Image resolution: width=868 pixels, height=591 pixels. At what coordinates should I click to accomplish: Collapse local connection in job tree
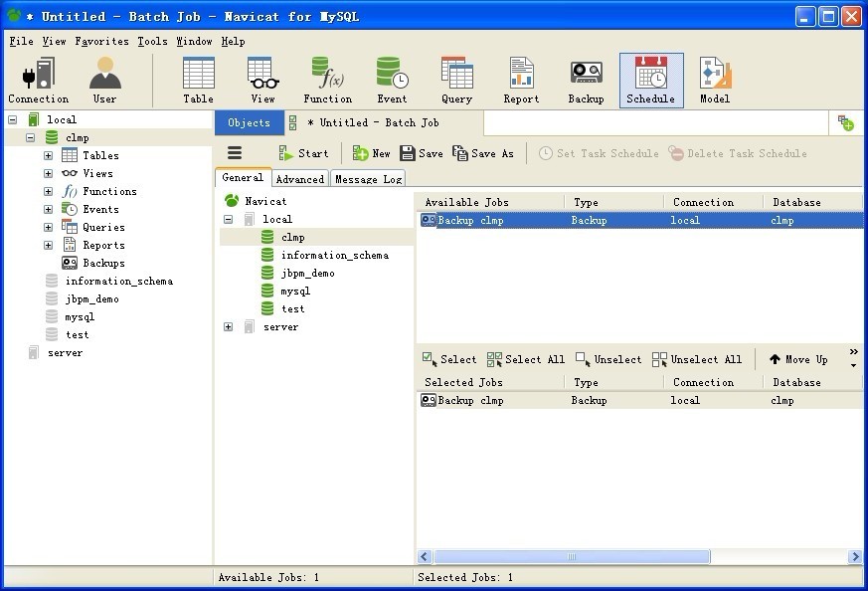tap(228, 219)
